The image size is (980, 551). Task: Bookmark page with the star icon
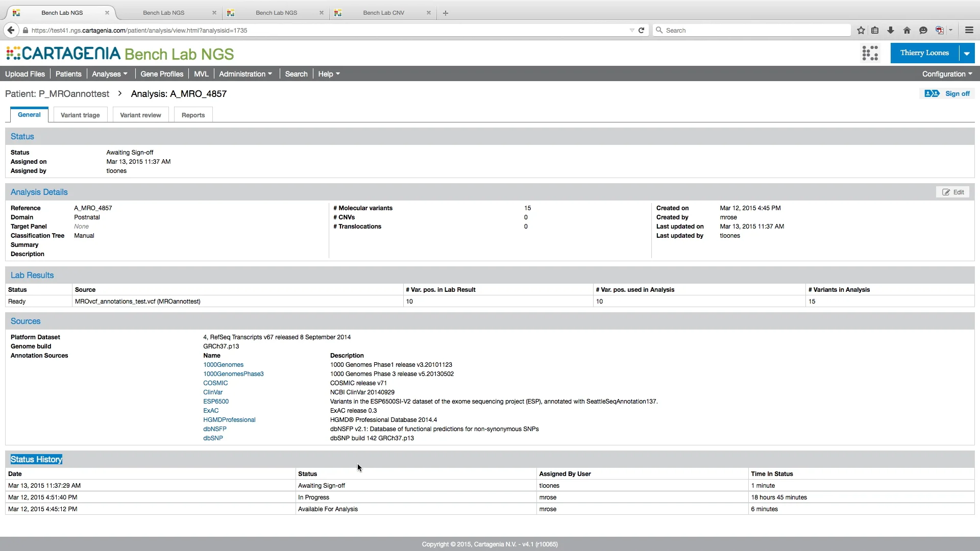tap(861, 30)
